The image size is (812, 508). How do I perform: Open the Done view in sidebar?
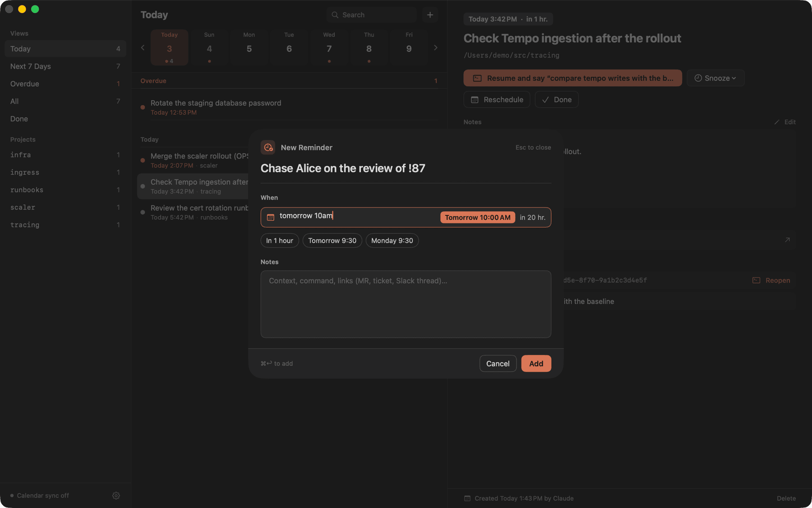pos(65,119)
